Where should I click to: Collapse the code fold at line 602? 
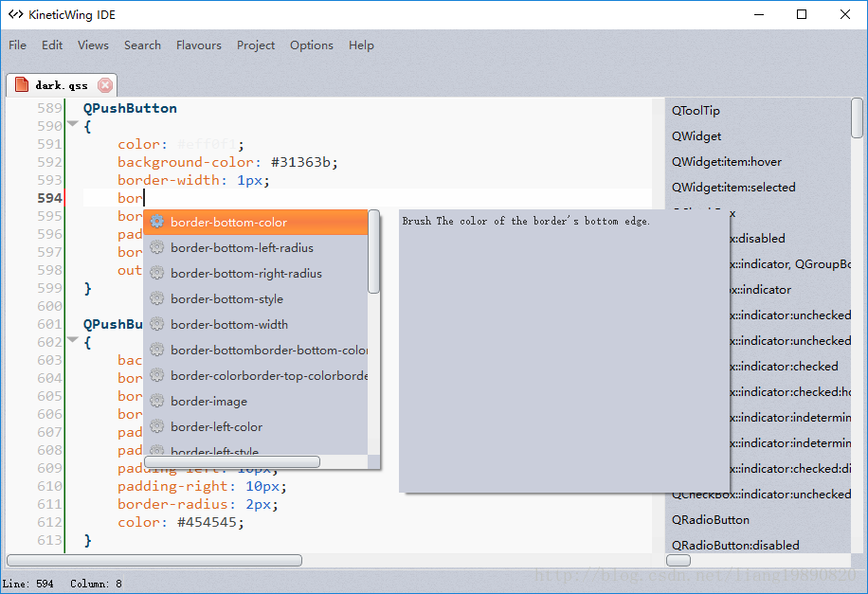(x=73, y=339)
